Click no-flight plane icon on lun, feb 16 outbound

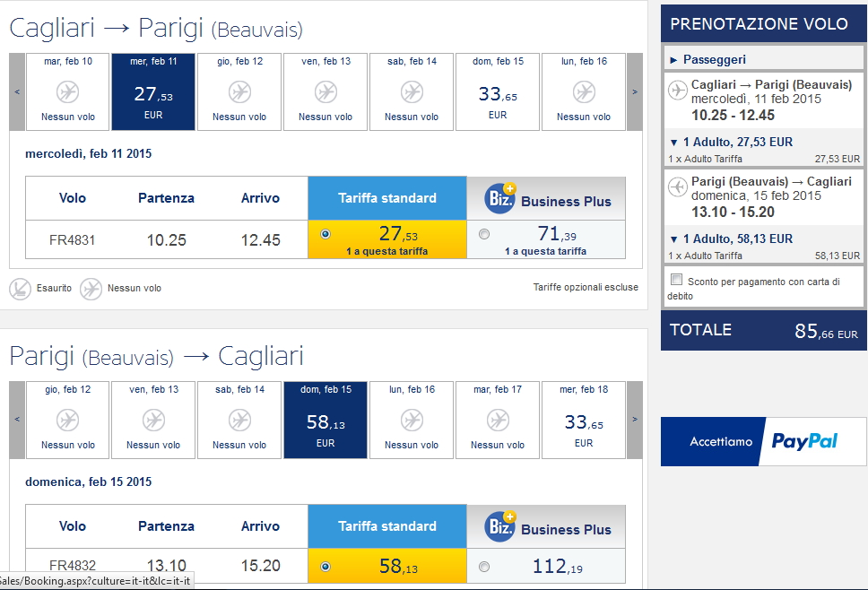pyautogui.click(x=584, y=91)
